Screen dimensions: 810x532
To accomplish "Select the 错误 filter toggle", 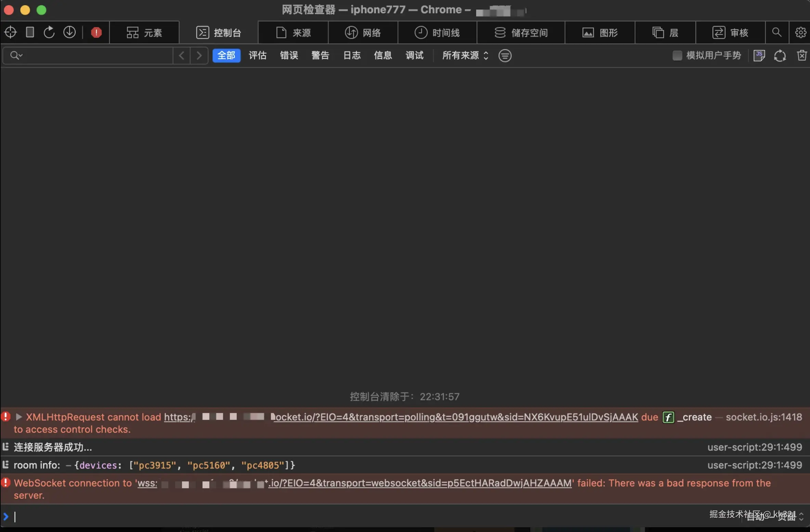I will pos(289,55).
